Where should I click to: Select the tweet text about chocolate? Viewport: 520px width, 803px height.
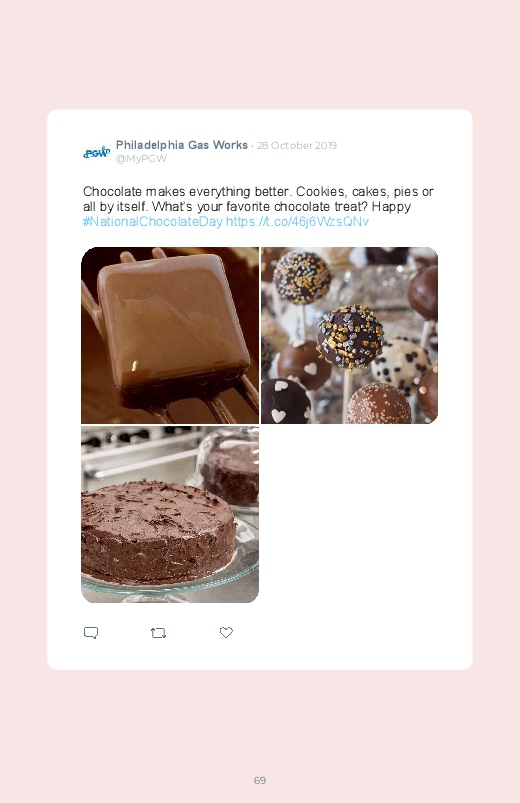[258, 206]
